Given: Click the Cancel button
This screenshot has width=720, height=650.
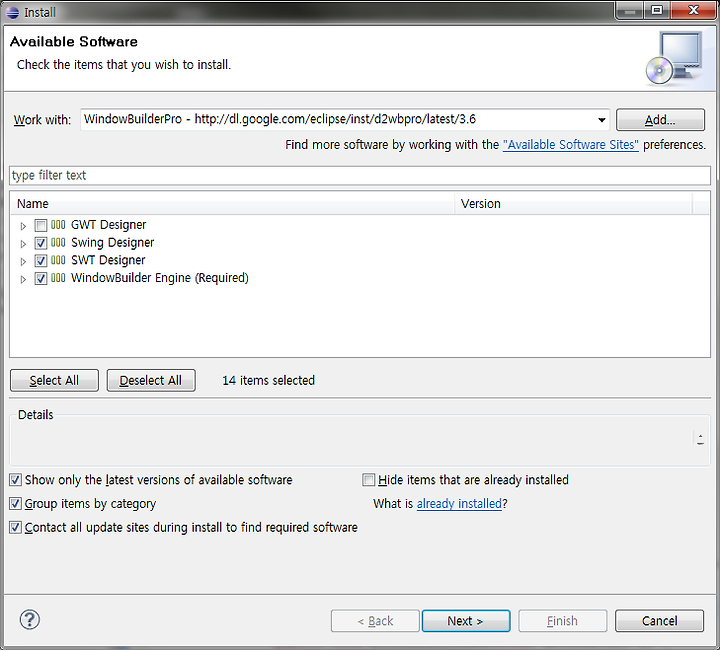Looking at the screenshot, I should tap(659, 621).
